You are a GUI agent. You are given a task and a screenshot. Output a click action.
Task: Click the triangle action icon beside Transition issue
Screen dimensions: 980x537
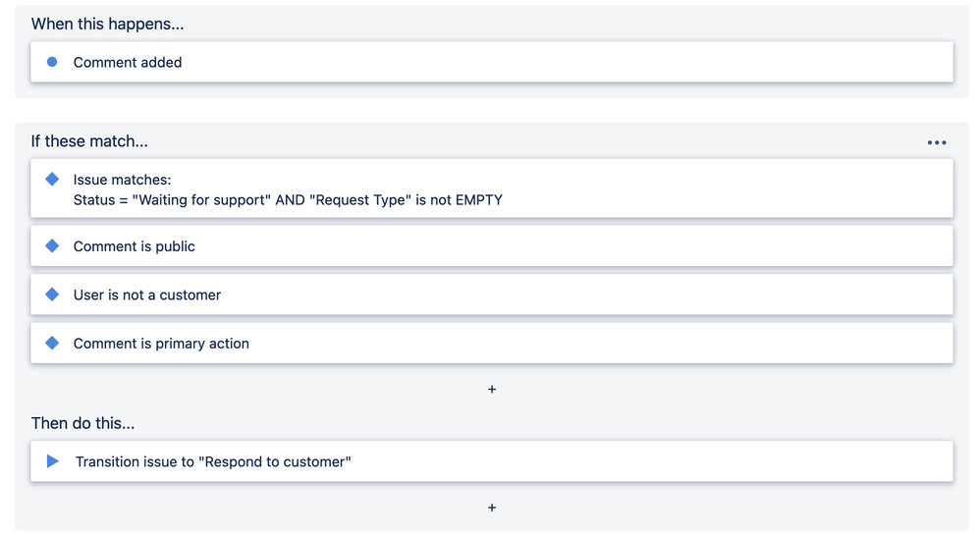(53, 461)
